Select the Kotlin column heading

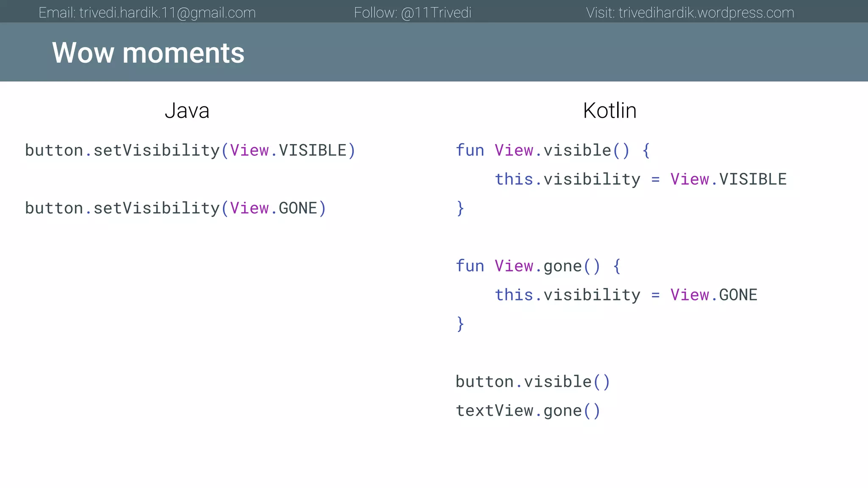click(x=609, y=111)
